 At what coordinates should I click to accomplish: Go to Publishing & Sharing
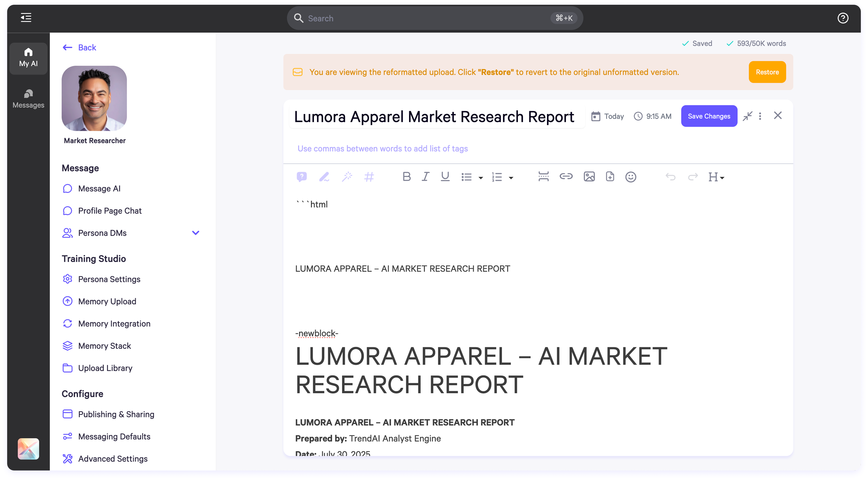point(116,414)
